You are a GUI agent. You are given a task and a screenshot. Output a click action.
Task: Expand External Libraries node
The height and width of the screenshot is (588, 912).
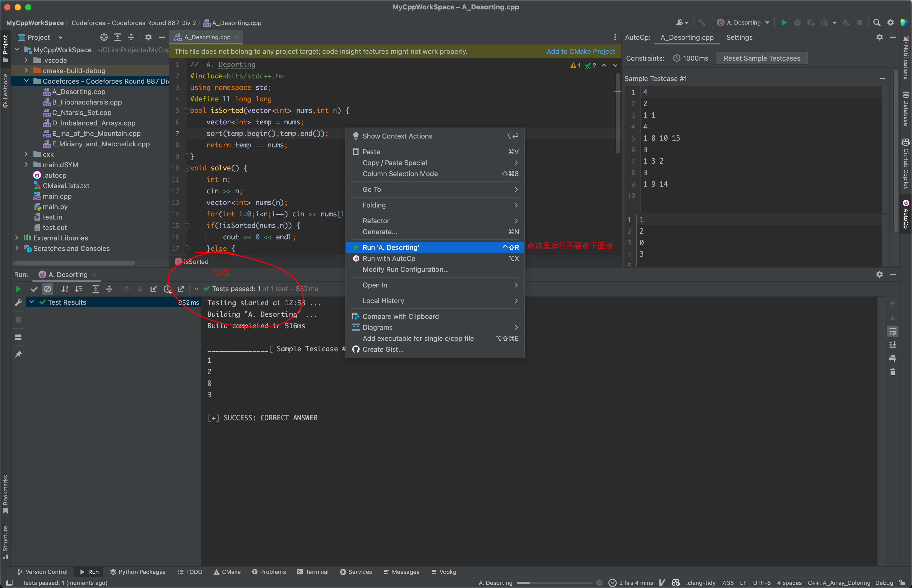(16, 238)
